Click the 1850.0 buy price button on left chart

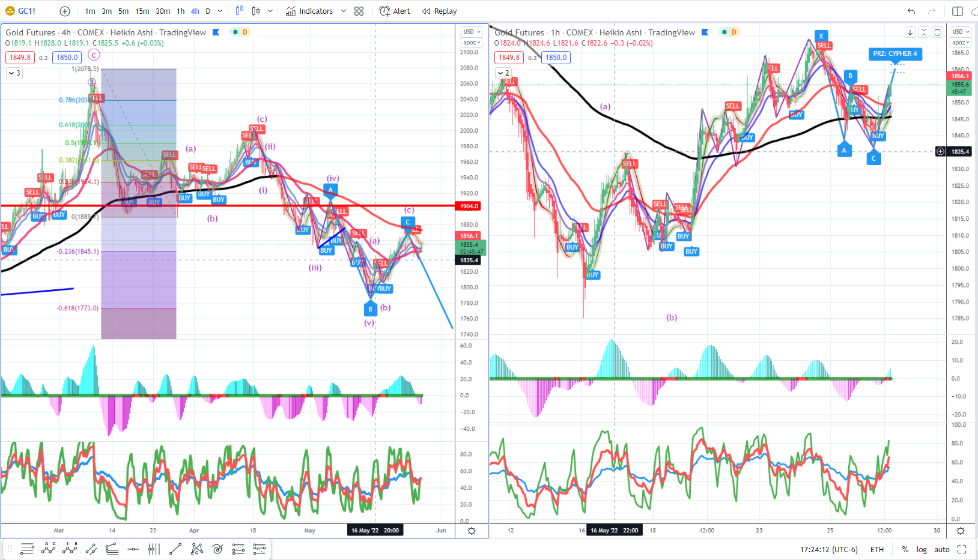tap(67, 58)
